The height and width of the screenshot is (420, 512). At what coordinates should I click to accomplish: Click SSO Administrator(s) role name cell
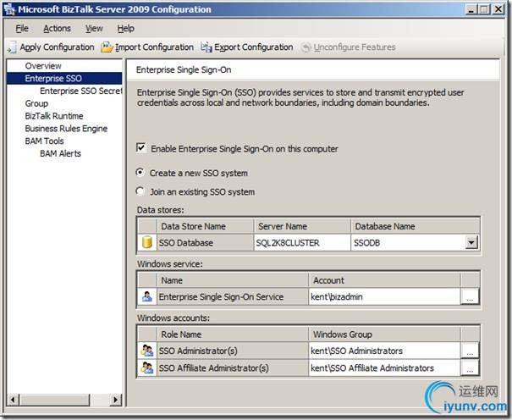tap(233, 351)
